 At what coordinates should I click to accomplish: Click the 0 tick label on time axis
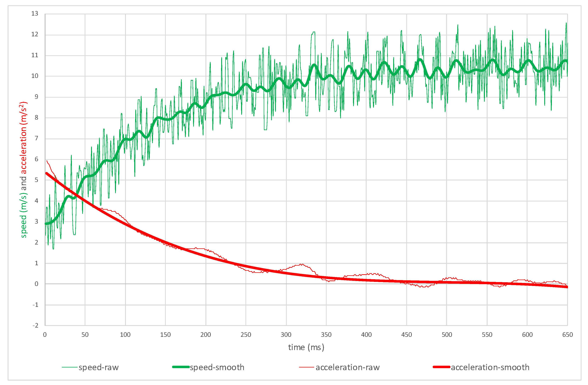pos(45,335)
